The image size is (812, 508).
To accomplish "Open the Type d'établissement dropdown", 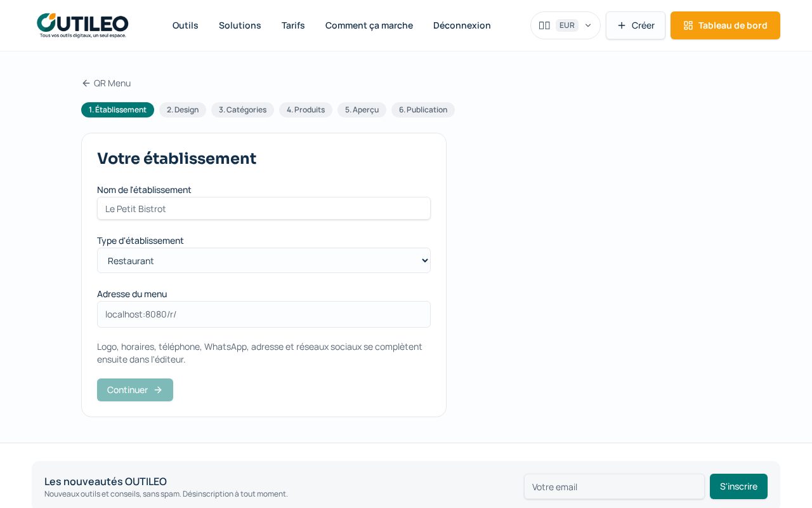I will pos(264,260).
